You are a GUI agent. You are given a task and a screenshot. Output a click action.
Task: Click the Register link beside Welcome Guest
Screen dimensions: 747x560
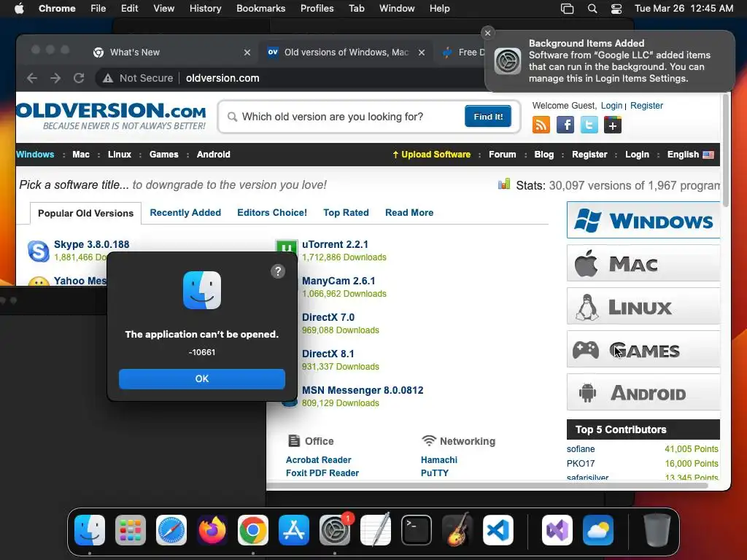point(646,106)
